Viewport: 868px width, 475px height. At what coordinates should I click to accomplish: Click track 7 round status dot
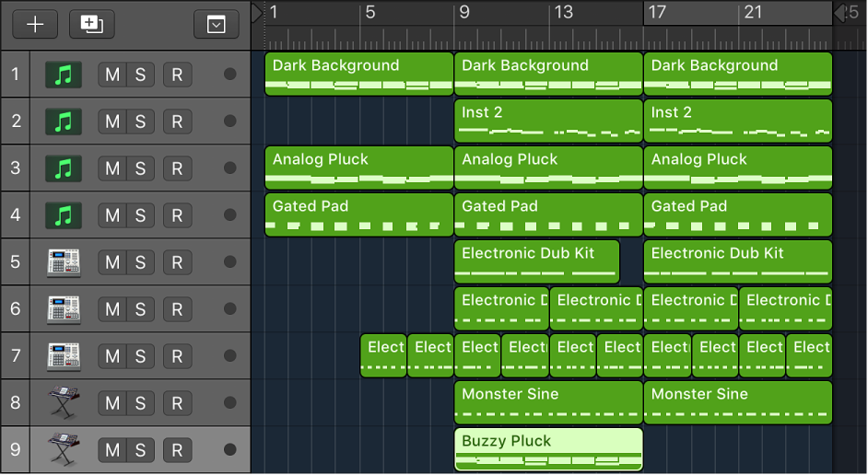229,356
